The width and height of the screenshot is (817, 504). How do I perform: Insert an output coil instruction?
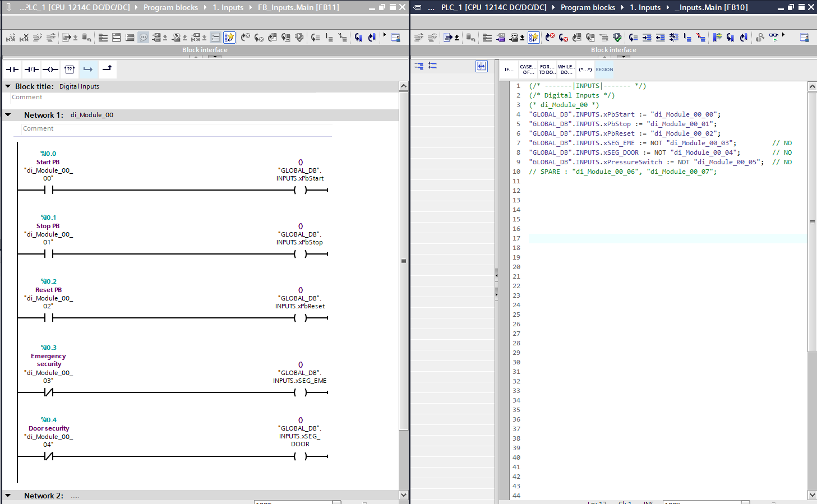[50, 70]
